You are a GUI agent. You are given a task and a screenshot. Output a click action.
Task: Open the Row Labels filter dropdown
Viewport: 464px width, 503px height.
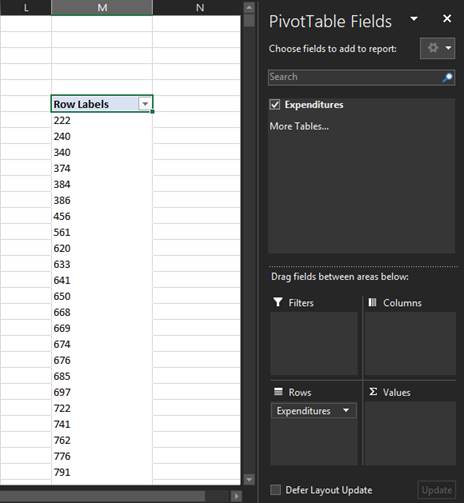(x=145, y=104)
